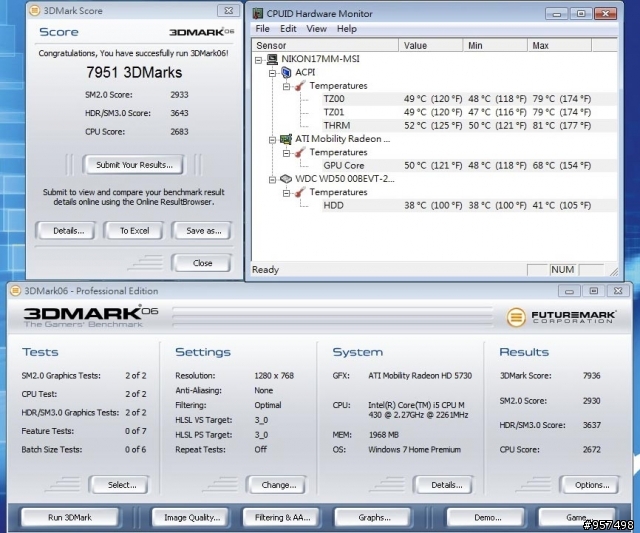
Task: Click the ATI Mobility Radeon graphics card icon
Action: pyautogui.click(x=286, y=139)
